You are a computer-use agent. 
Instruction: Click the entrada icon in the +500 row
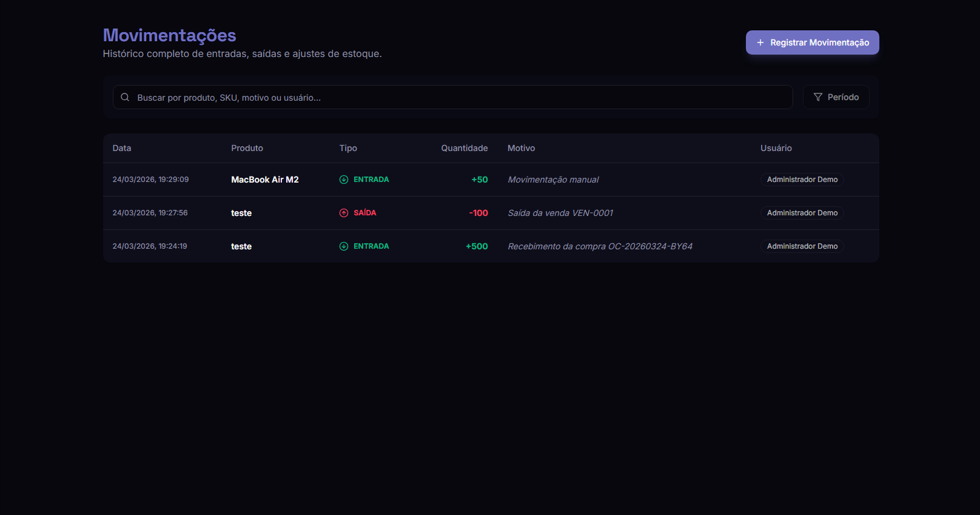(x=344, y=246)
